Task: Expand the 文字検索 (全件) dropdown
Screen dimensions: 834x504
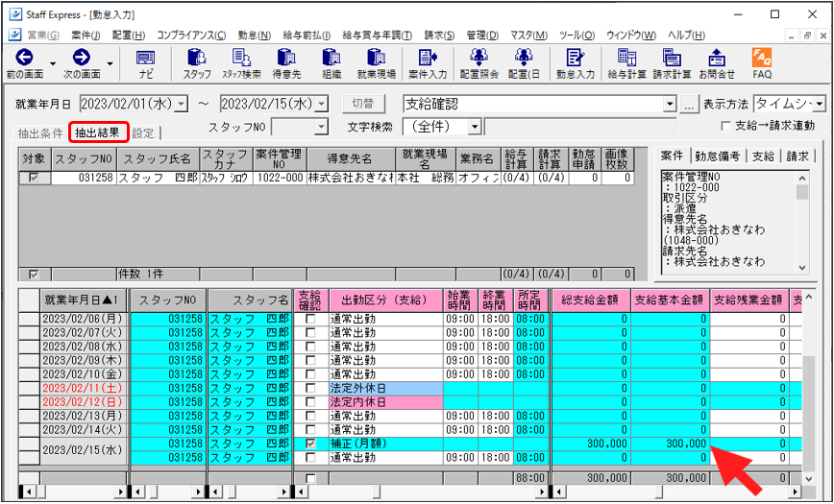Action: click(x=475, y=127)
